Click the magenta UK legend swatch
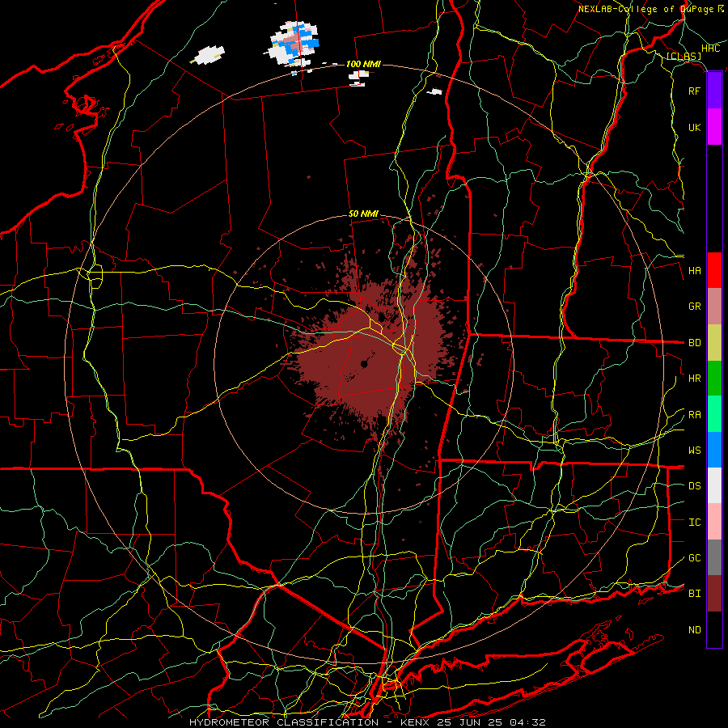728x728 pixels. pyautogui.click(x=714, y=127)
